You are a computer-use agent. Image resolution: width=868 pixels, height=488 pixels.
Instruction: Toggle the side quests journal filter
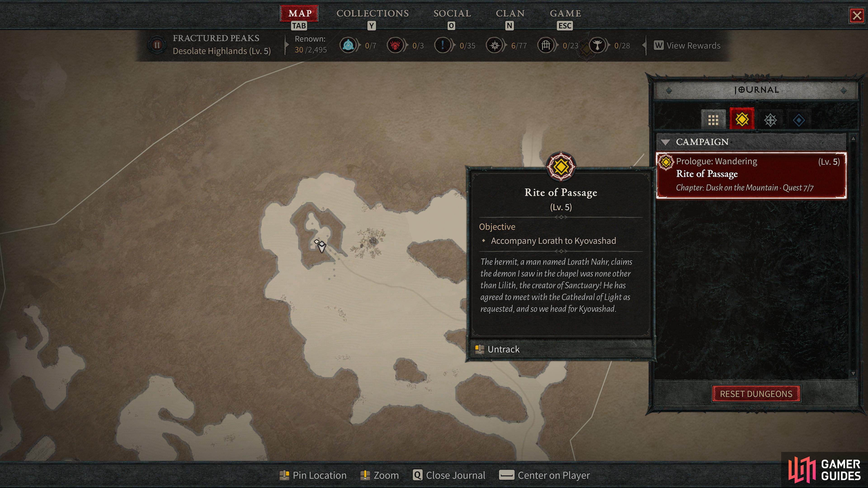click(770, 120)
